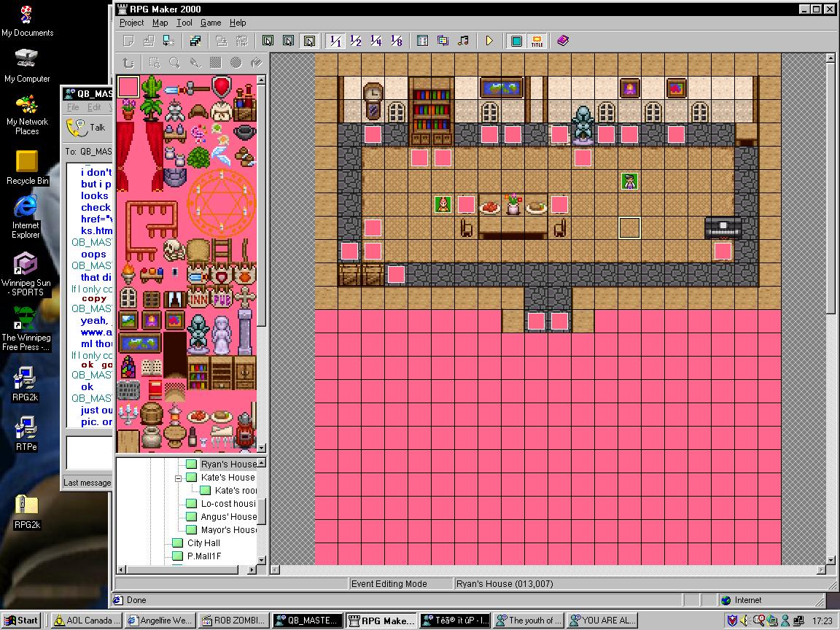
Task: Select City Hall in the map tree
Action: (203, 543)
